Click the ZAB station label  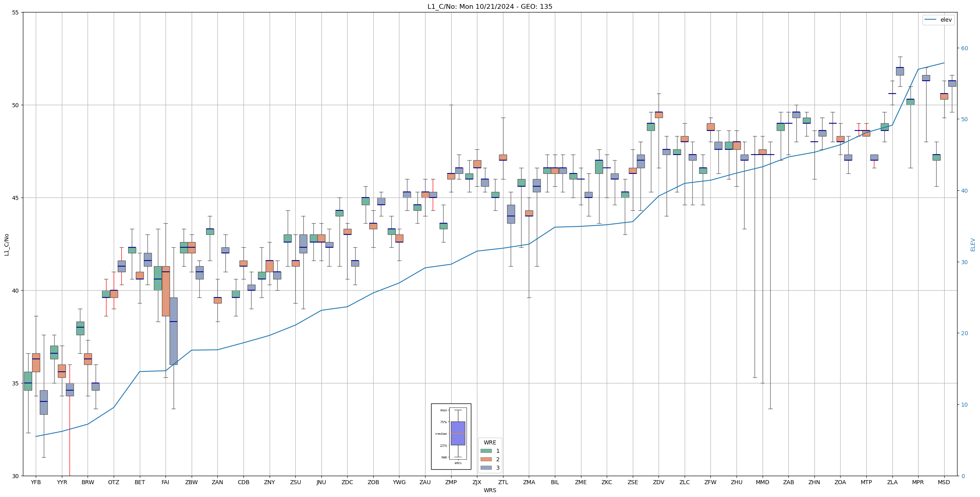pos(789,482)
